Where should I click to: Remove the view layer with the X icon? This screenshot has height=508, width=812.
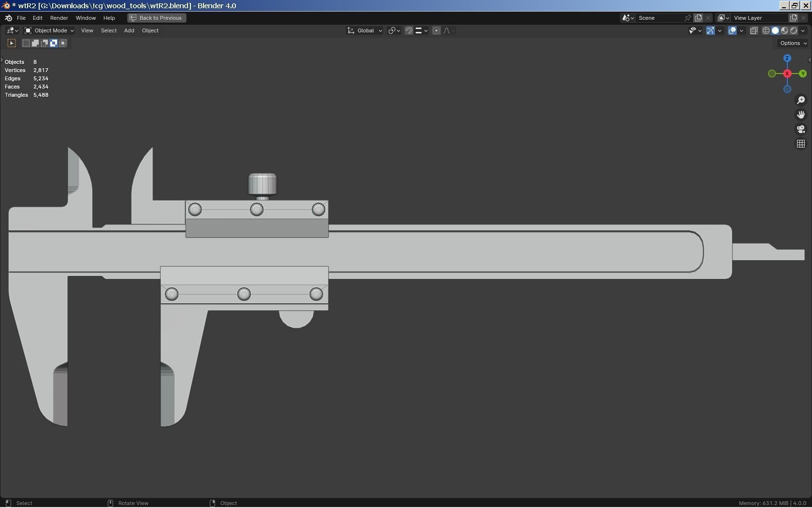803,18
